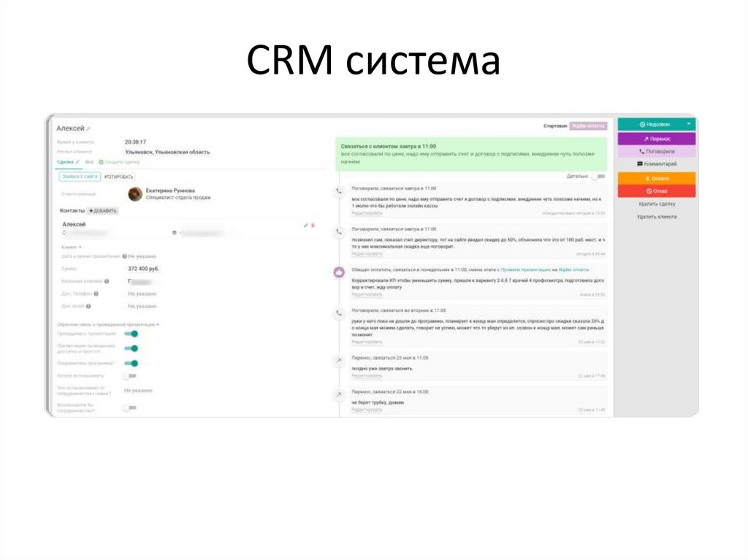Click the Добавить button next to Контакты
Screen dimensions: 748x560
tap(103, 210)
